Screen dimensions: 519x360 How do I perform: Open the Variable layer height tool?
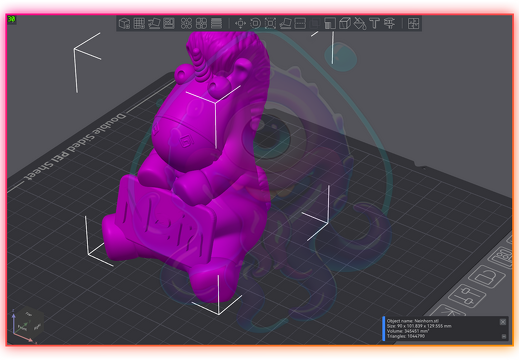tap(216, 24)
